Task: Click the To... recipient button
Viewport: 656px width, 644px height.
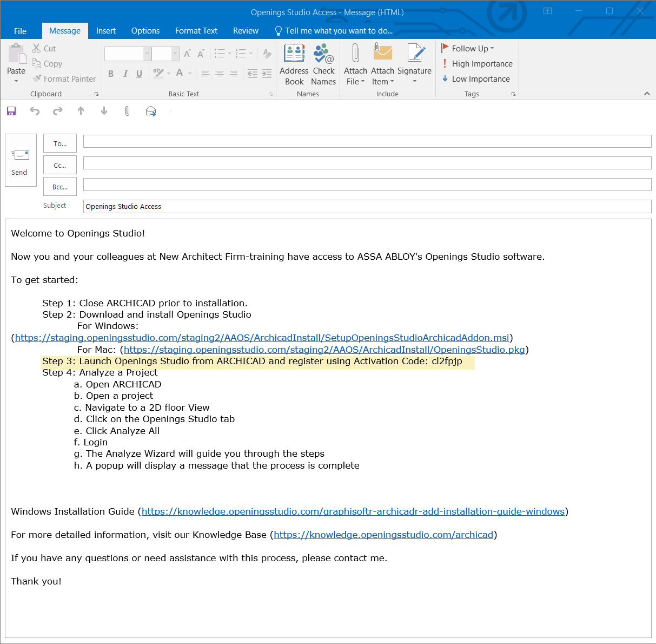Action: [60, 143]
